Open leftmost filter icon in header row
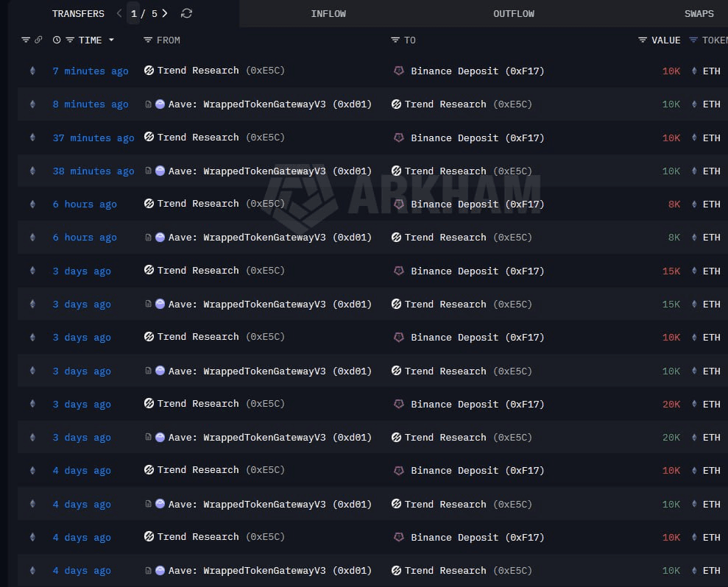 click(x=26, y=40)
